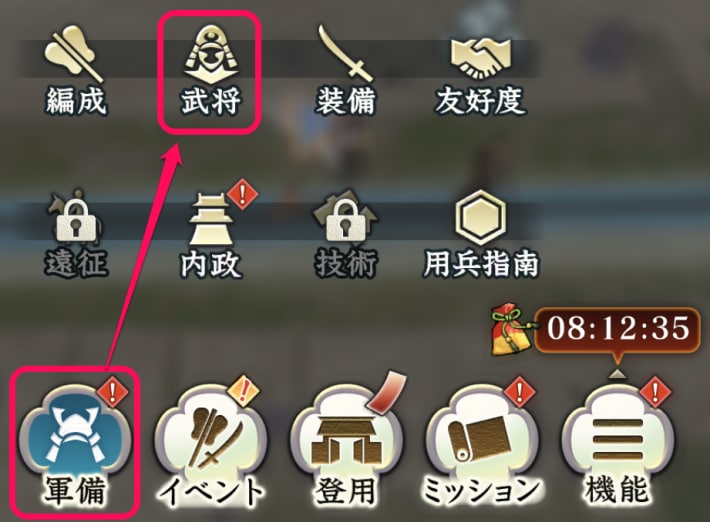710x522 pixels.
Task: Click the red alert badge on 内政
Action: [243, 194]
